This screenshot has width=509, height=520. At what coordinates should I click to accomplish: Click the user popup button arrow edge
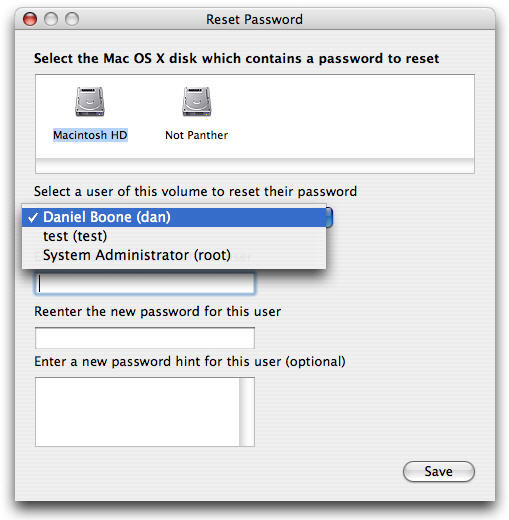click(x=329, y=217)
